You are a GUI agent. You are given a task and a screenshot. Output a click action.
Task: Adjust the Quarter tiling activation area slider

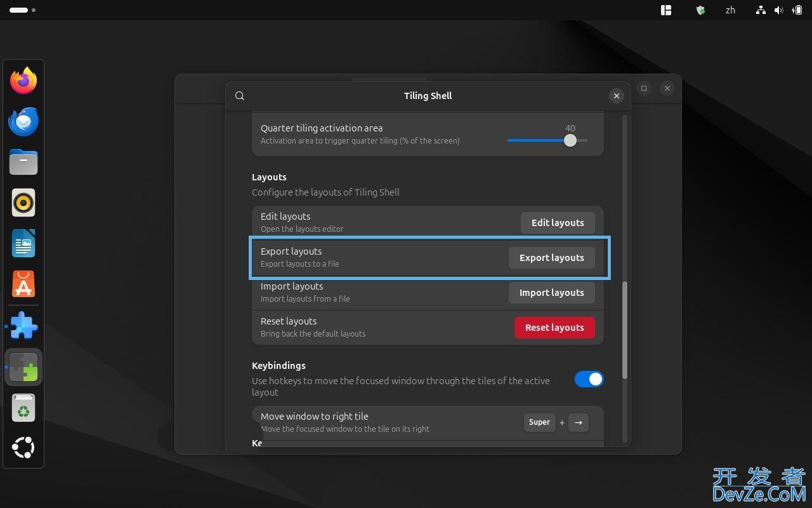click(547, 140)
